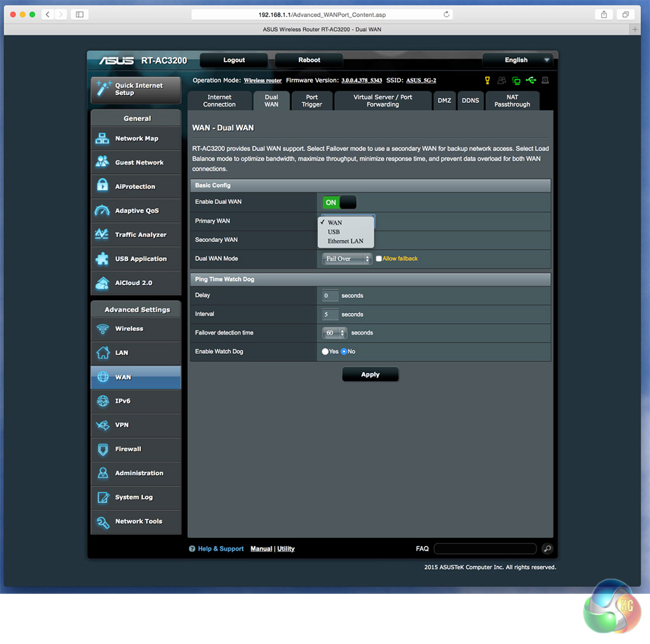This screenshot has height=644, width=650.
Task: Click the Apply button
Action: (370, 375)
